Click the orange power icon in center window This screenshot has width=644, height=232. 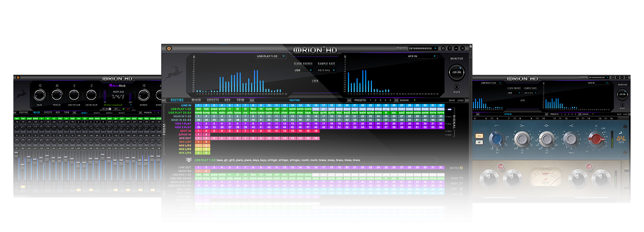[x=168, y=48]
